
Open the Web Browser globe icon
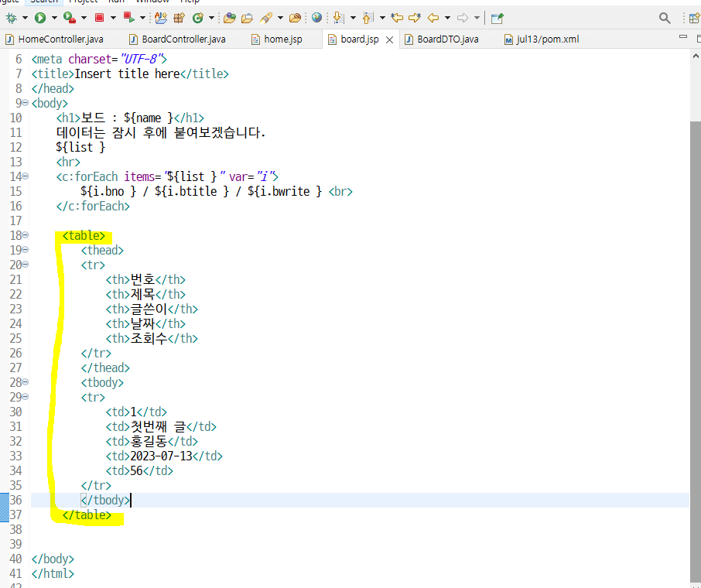(316, 18)
